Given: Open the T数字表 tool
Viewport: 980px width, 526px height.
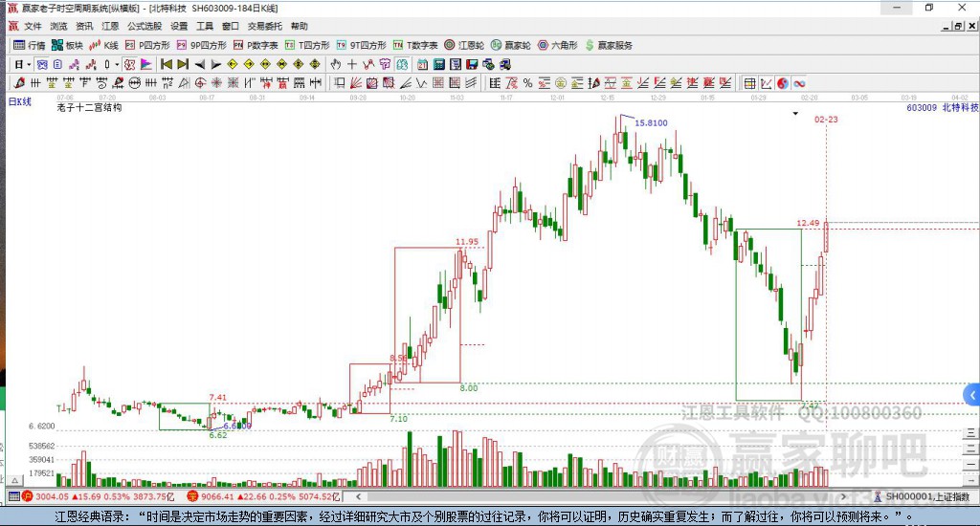Looking at the screenshot, I should pyautogui.click(x=415, y=45).
